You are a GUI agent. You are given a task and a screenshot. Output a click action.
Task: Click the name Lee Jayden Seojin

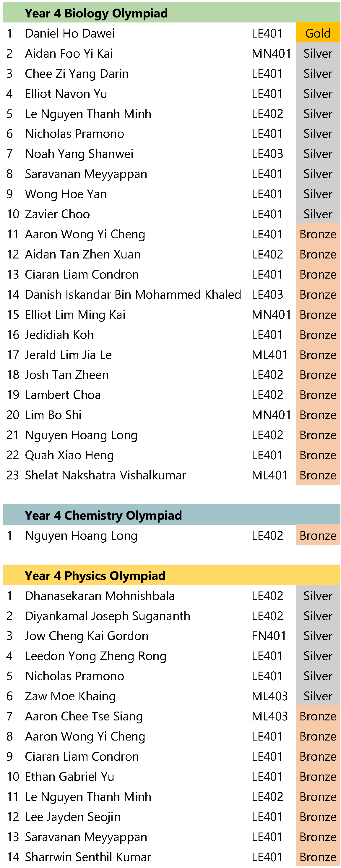tap(73, 817)
